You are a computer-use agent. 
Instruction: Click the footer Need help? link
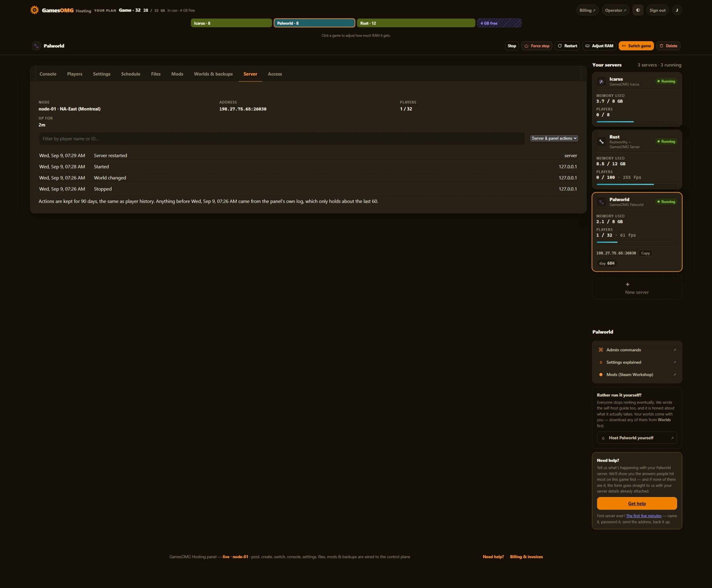493,557
